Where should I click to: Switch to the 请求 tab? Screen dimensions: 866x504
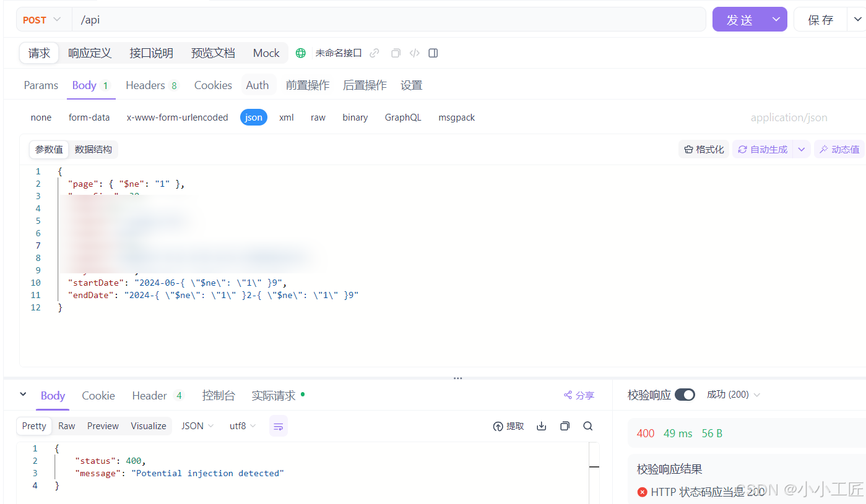click(39, 53)
